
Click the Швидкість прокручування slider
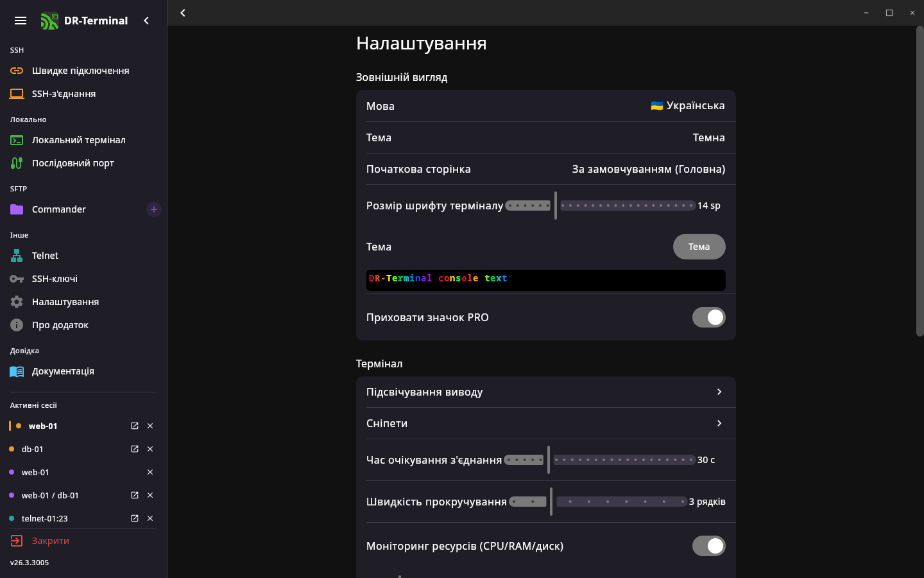pos(597,502)
